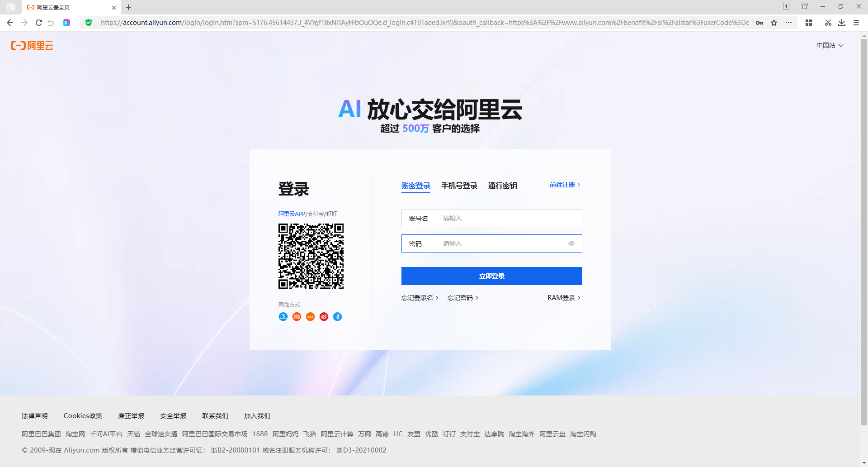
Task: Open the 千问AI平台 footer link
Action: [106, 434]
